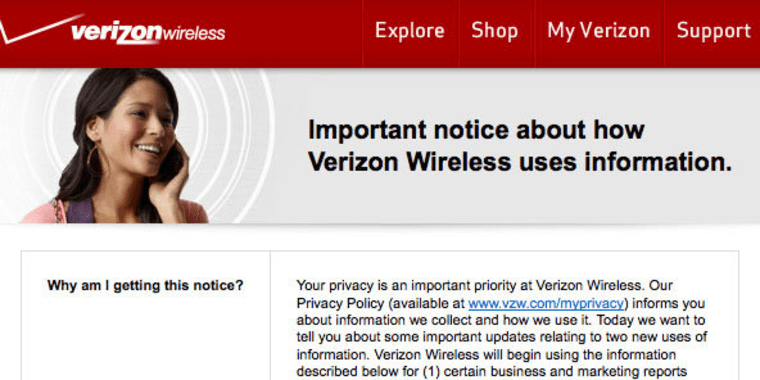Image resolution: width=760 pixels, height=380 pixels.
Task: Click the phone held to the woman's ear
Action: pos(174,158)
